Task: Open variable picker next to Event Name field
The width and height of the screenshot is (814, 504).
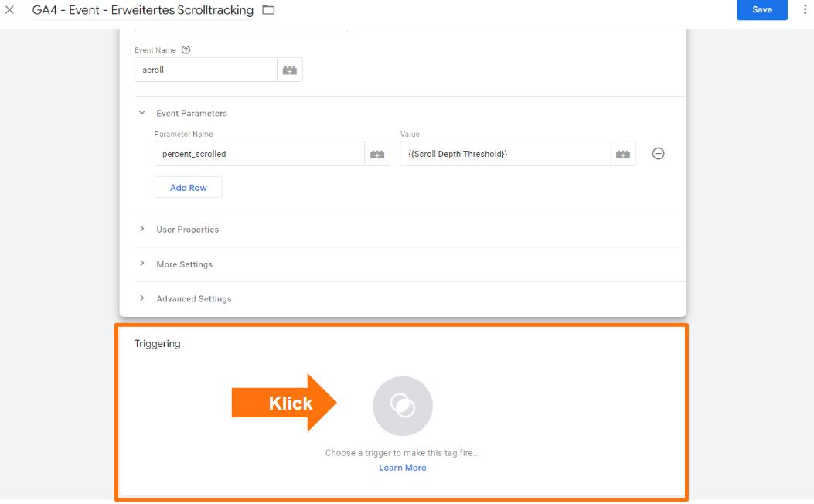Action: [x=290, y=70]
